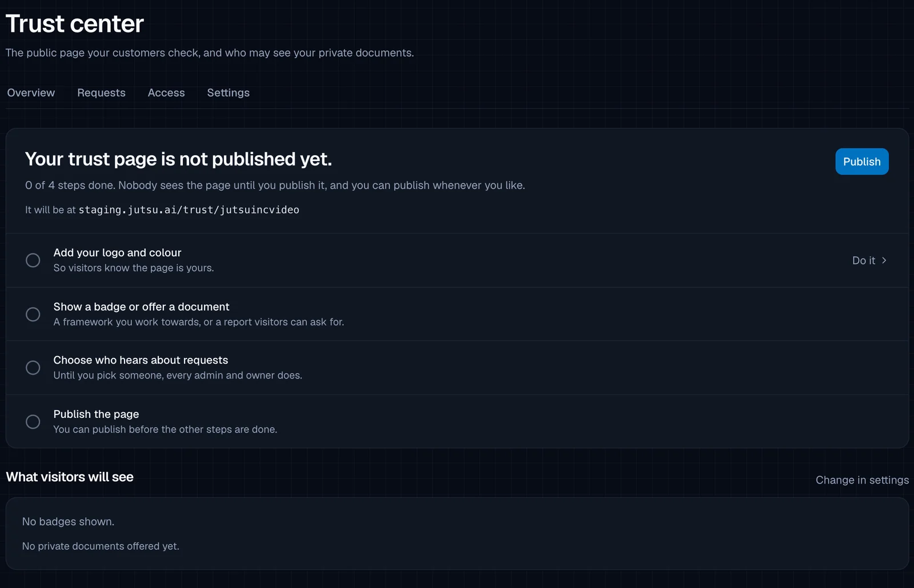Toggle the circle for 'Choose who hears about requests'
The height and width of the screenshot is (588, 914).
pos(33,368)
